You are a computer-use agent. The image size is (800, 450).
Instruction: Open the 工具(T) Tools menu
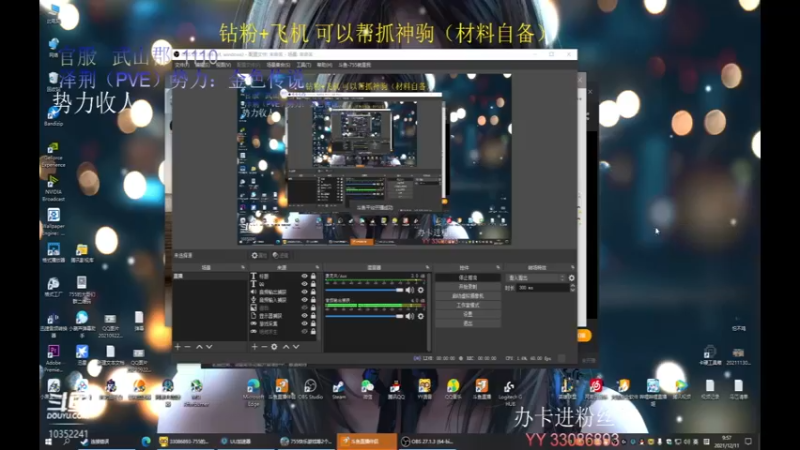click(304, 65)
